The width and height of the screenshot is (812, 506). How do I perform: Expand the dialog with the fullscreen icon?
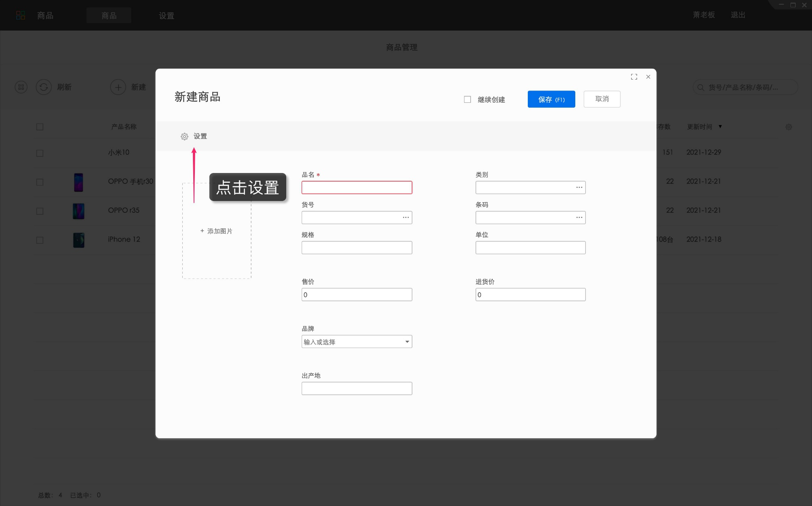click(634, 77)
